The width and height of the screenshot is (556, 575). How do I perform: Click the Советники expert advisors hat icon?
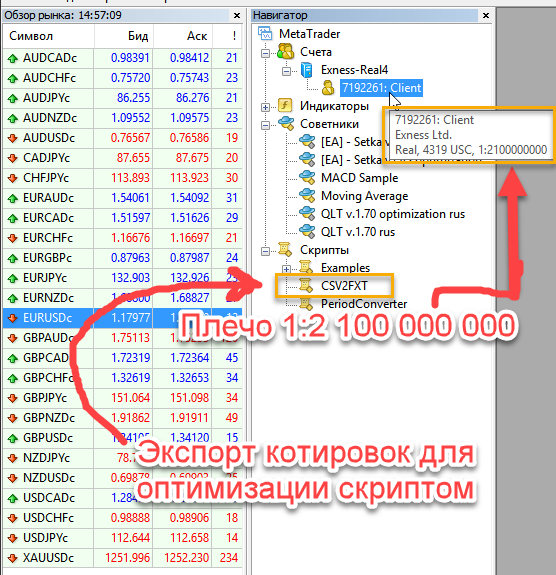point(286,124)
